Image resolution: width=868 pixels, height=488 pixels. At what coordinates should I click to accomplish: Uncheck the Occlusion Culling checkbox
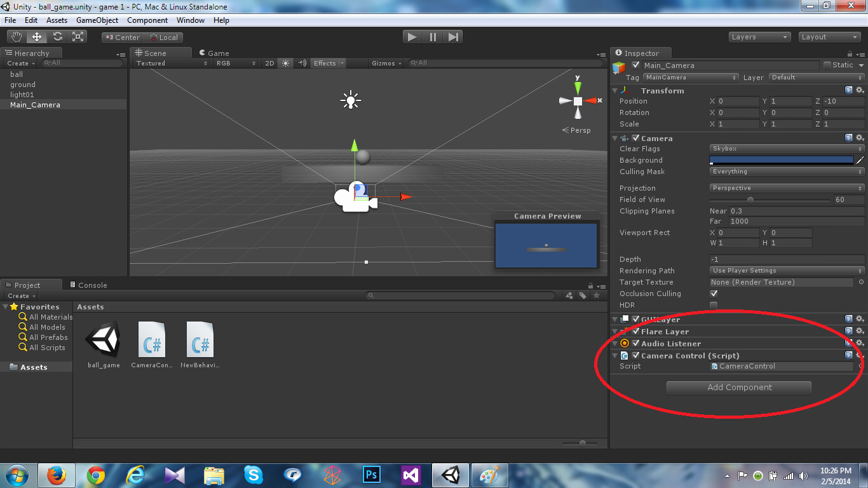coord(713,293)
